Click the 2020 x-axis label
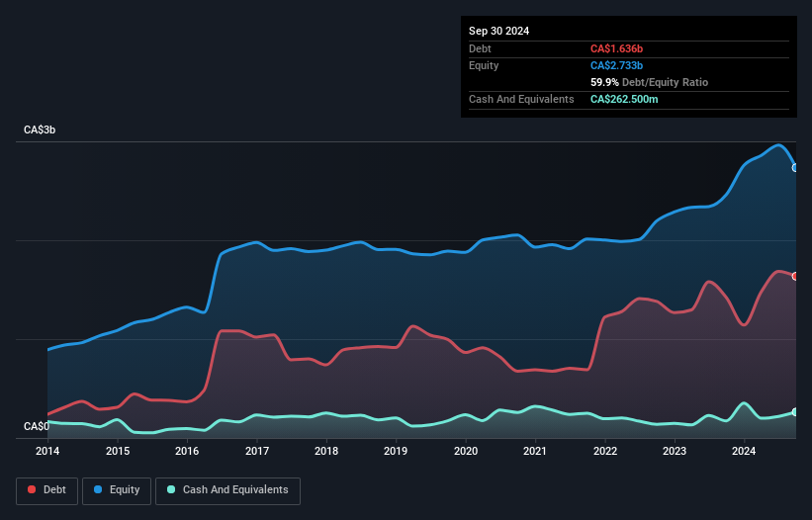812x520 pixels. click(466, 451)
